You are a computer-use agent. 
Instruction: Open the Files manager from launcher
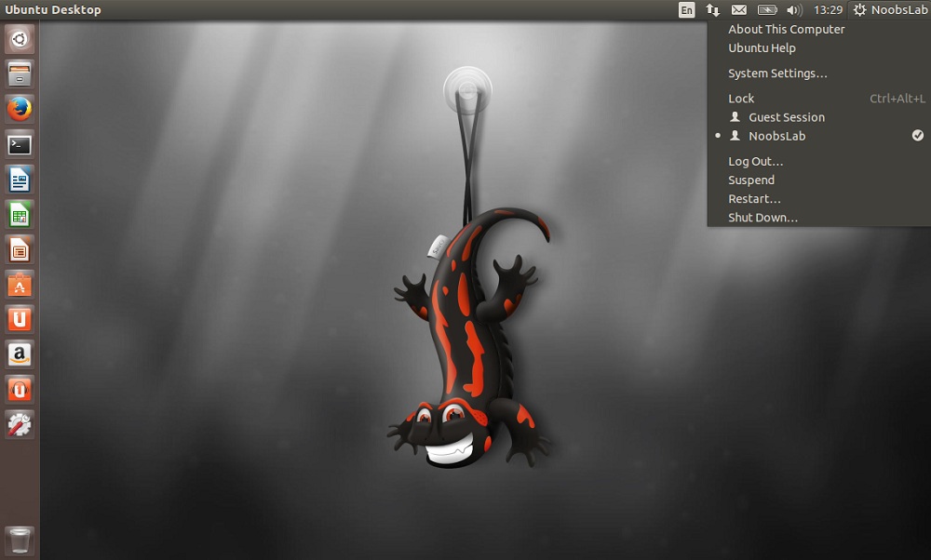pyautogui.click(x=20, y=74)
